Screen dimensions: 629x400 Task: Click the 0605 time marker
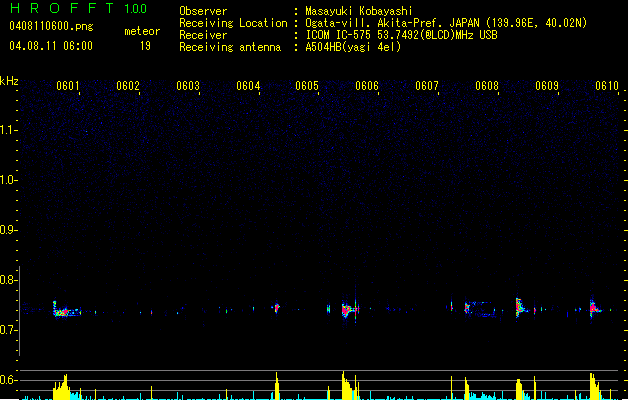(x=307, y=86)
